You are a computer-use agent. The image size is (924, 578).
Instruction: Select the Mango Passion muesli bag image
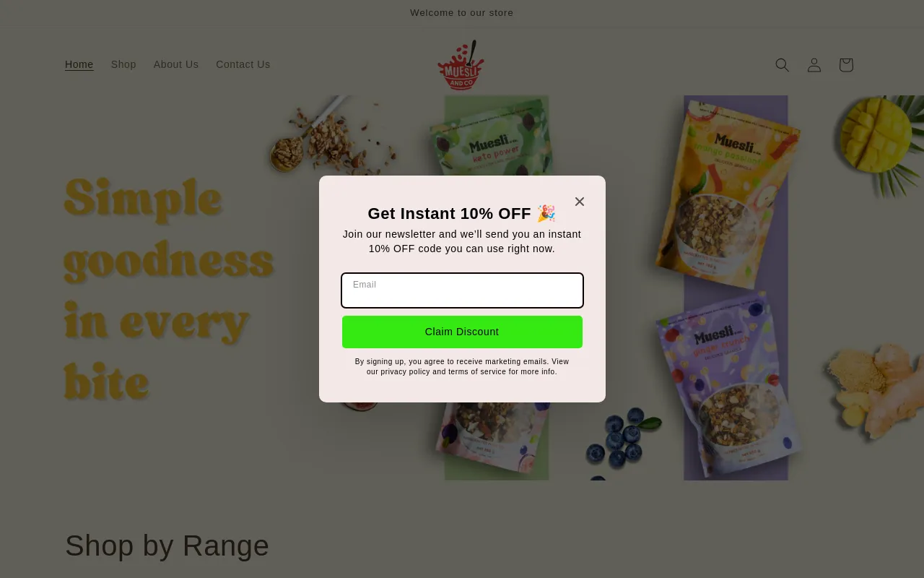729,191
